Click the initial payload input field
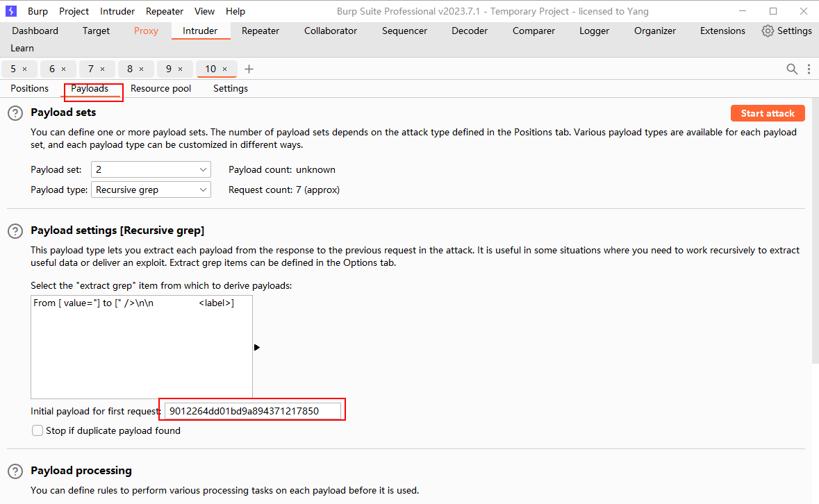Viewport: 819px width, 504px height. (x=254, y=411)
